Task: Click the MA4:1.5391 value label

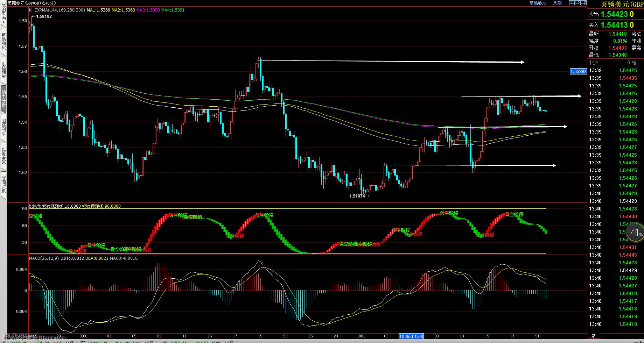Action: click(x=173, y=10)
